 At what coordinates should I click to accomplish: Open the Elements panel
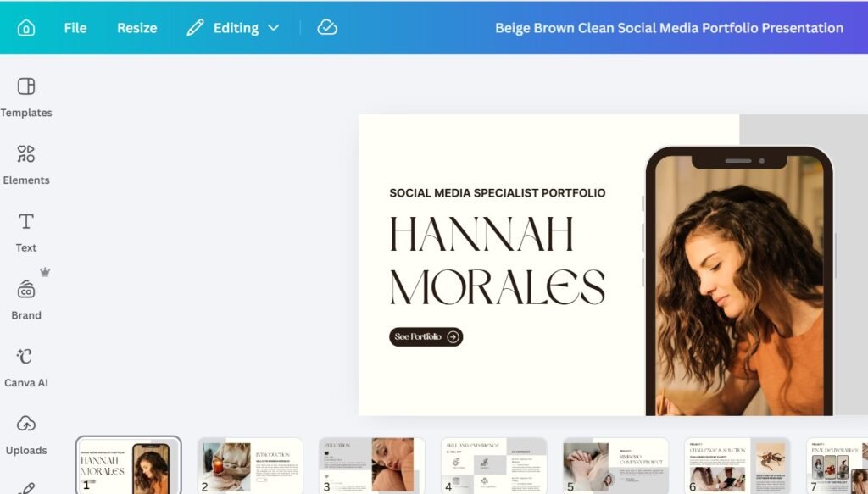(x=26, y=165)
